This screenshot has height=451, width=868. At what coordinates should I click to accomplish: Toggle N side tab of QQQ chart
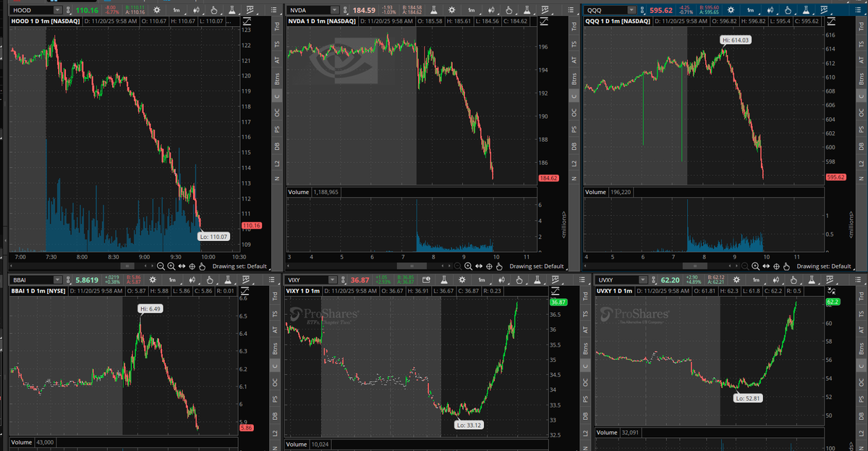tap(861, 178)
